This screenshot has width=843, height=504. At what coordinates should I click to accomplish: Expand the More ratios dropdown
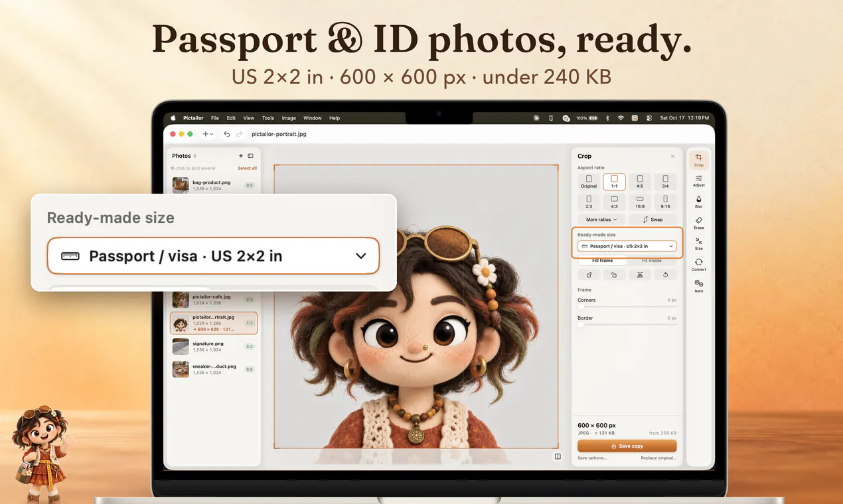pos(601,220)
